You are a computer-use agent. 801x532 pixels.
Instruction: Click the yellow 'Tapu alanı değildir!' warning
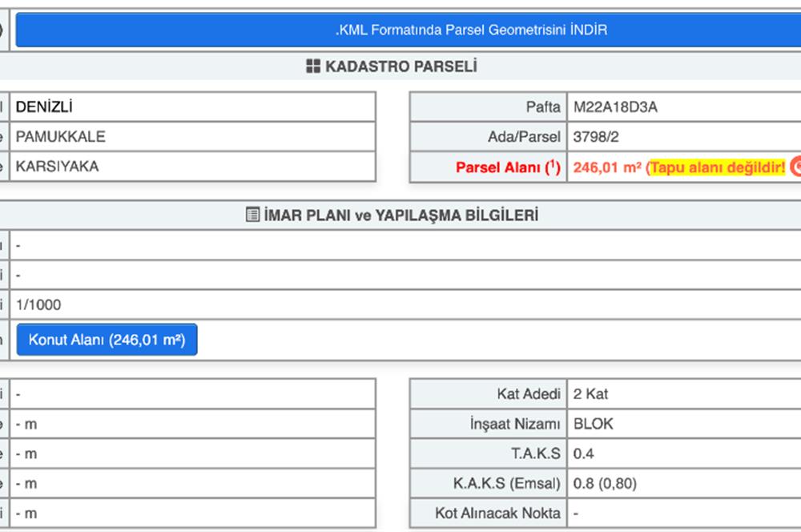pos(717,167)
